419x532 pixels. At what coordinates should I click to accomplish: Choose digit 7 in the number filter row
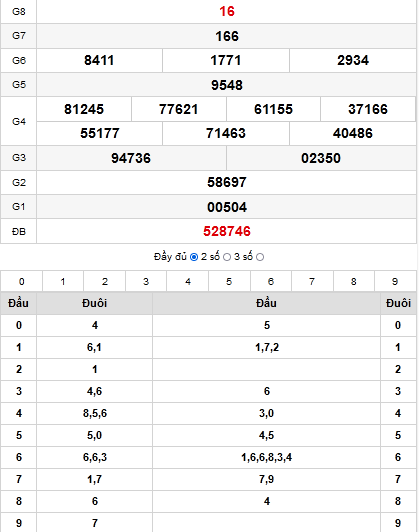click(312, 281)
